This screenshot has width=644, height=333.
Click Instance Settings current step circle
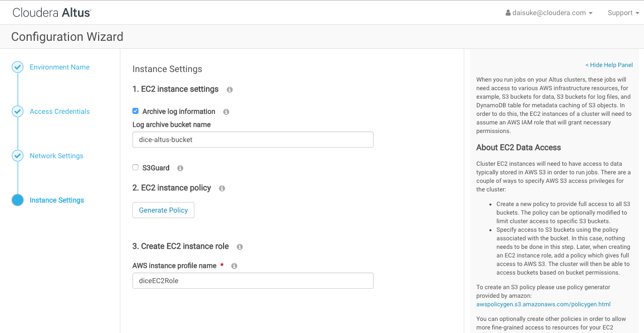click(x=18, y=200)
